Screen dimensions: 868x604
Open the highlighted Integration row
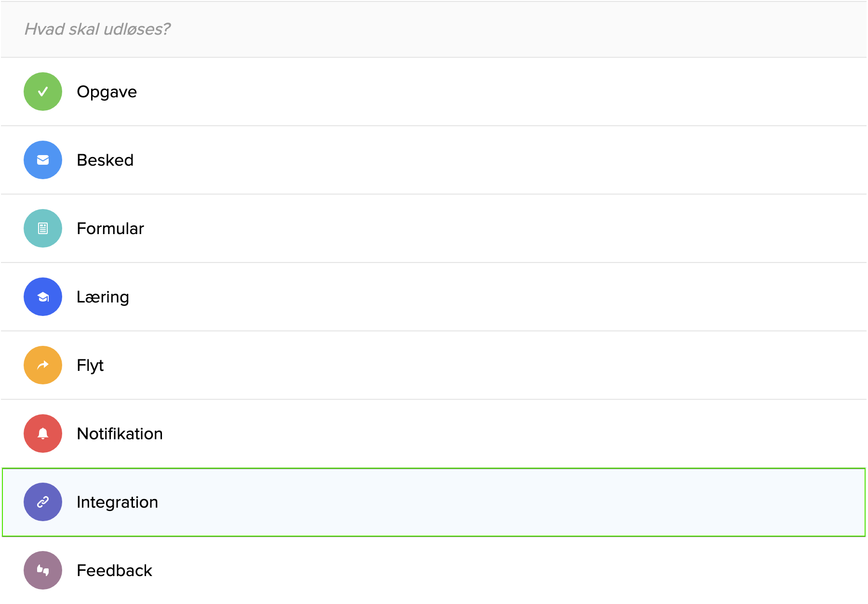(x=434, y=502)
